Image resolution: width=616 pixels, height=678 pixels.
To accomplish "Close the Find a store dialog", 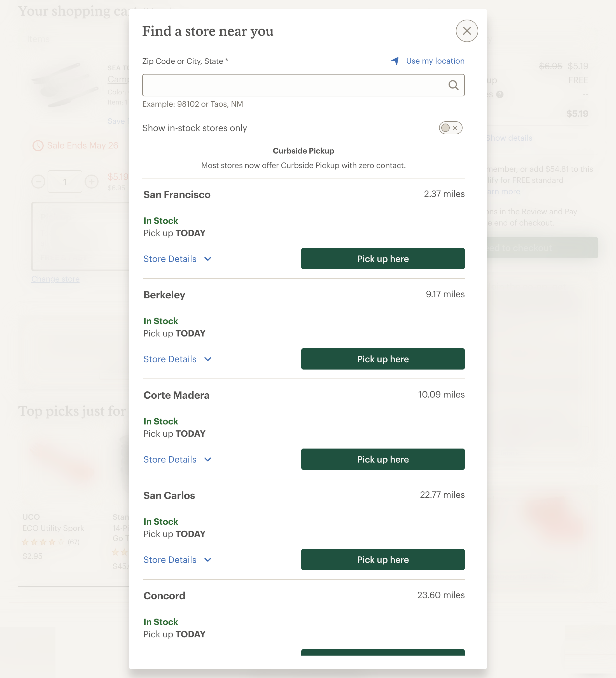I will click(466, 31).
